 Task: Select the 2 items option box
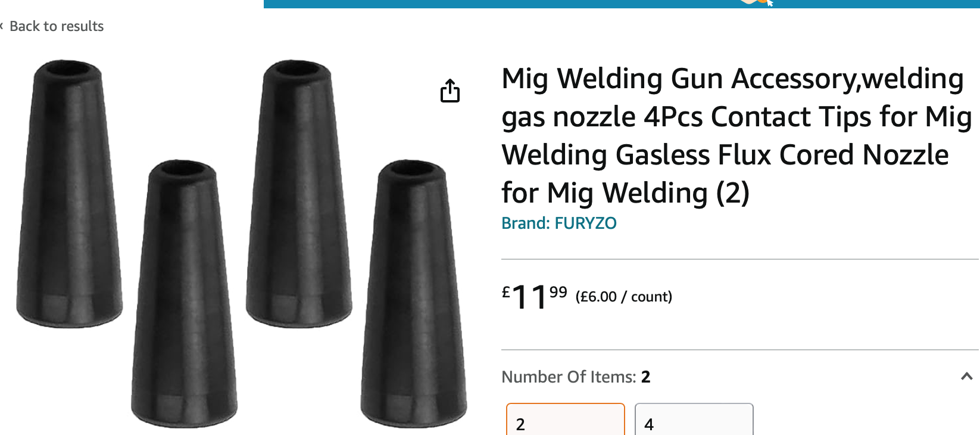click(x=565, y=420)
